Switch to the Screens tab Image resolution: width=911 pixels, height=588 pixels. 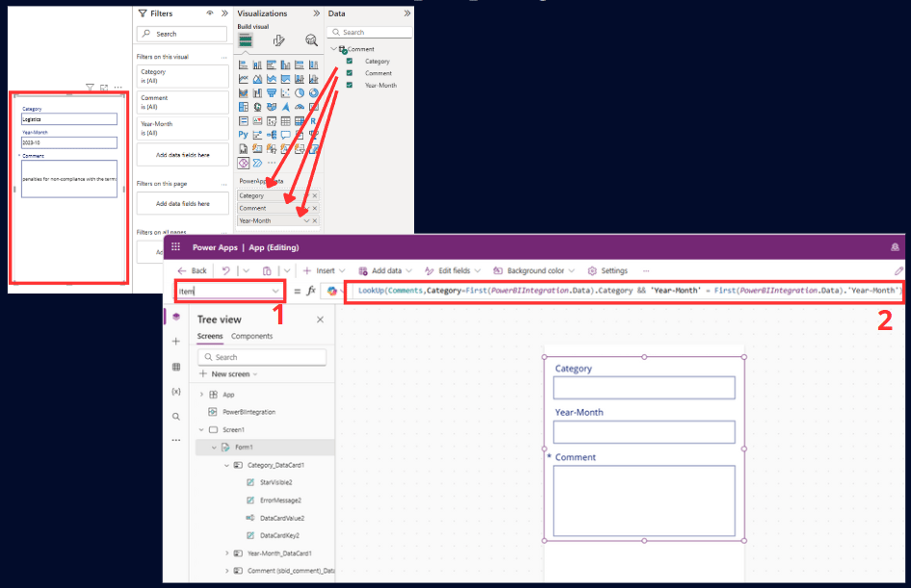point(210,336)
